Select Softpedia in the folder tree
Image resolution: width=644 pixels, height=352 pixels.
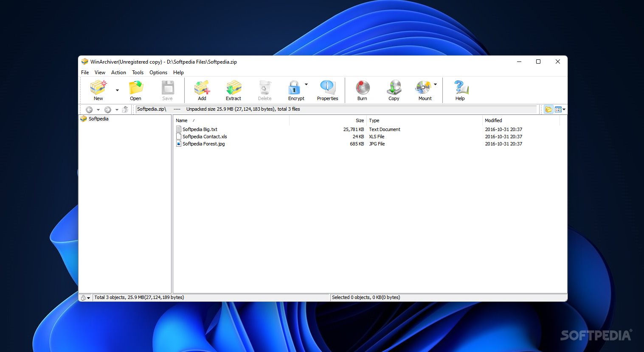tap(98, 119)
